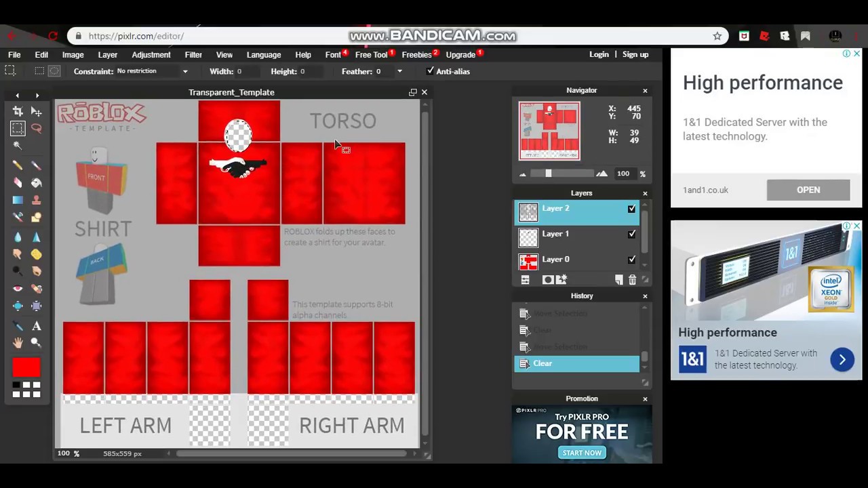
Task: Open layer styles icon in Layers panel
Action: (x=561, y=280)
